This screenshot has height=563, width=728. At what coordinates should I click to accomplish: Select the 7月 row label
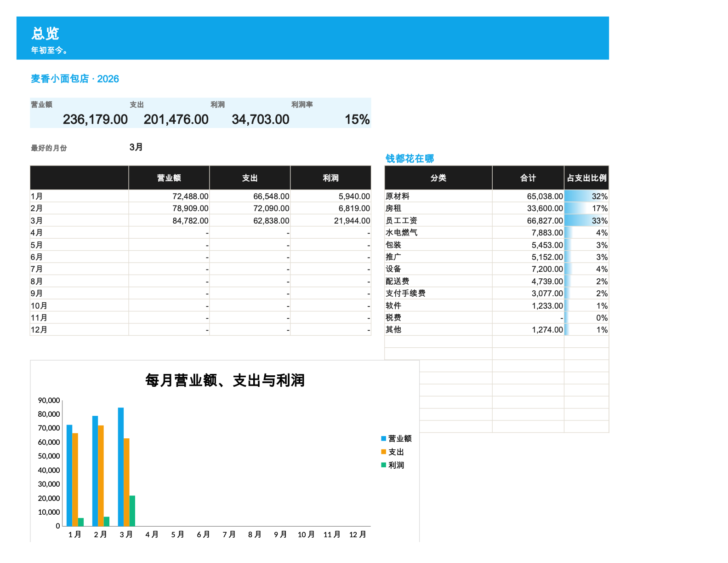point(79,269)
